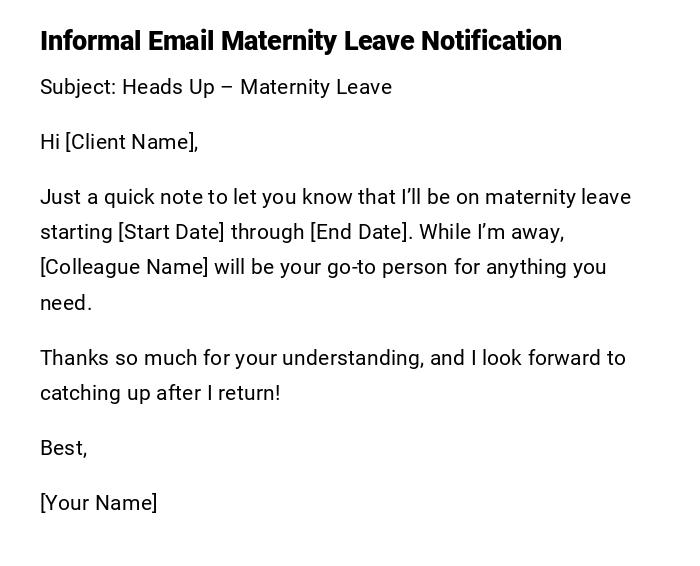
Task: Click the "Best," closing line
Action: coord(63,448)
